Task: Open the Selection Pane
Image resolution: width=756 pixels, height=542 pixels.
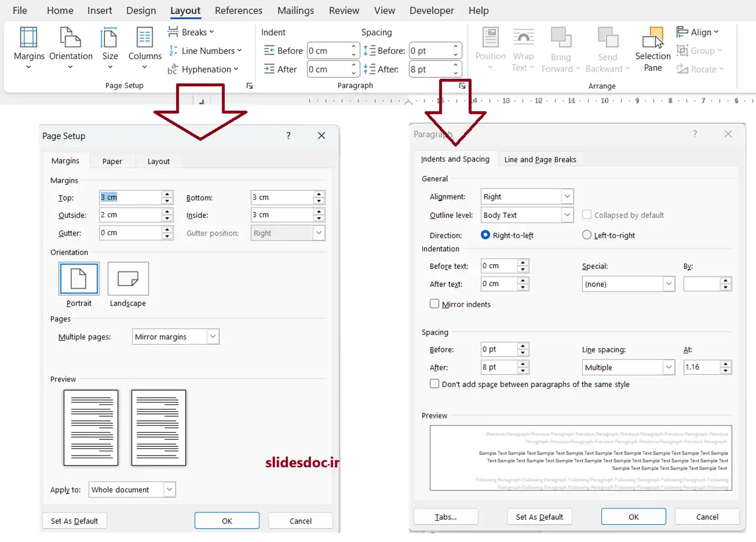Action: tap(653, 49)
